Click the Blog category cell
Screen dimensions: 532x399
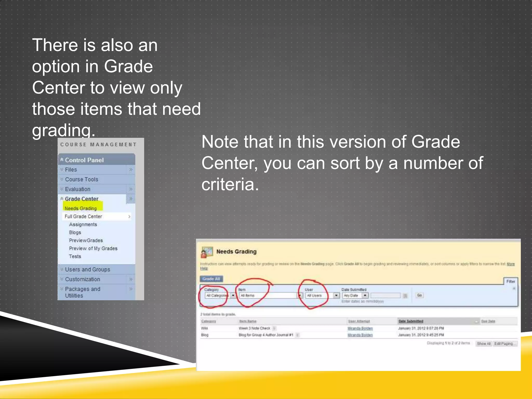click(x=205, y=335)
